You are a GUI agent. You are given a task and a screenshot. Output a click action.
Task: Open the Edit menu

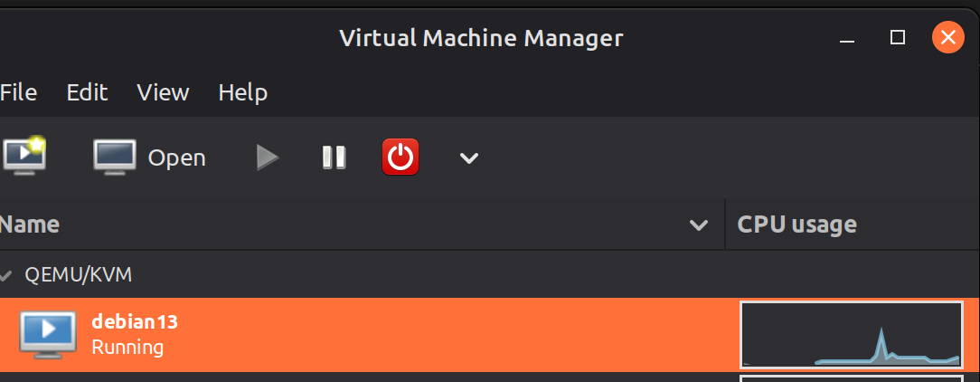[87, 92]
